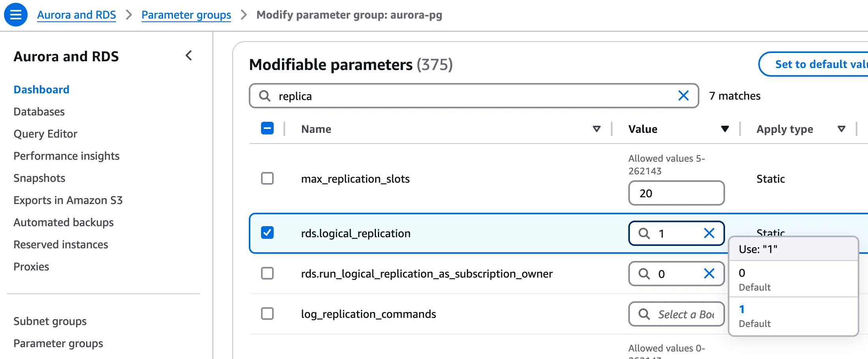
Task: Clear the rds.logical_replication value
Action: tap(709, 233)
